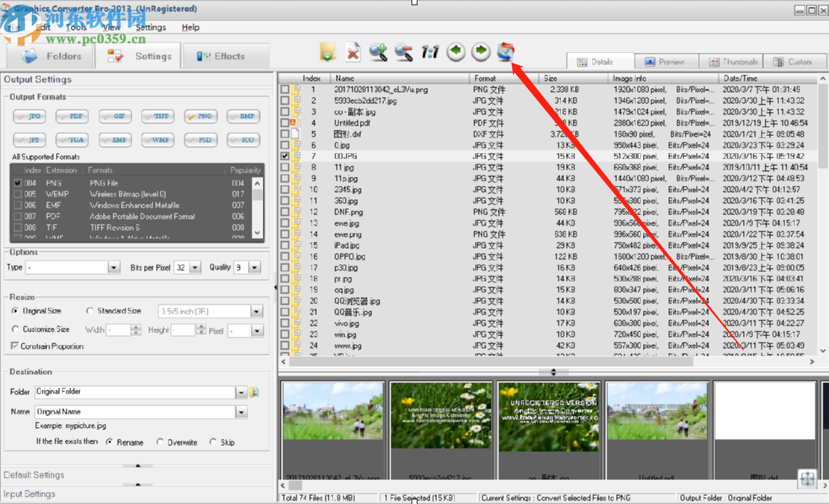Uncheck the Constrain Proportion checkbox
This screenshot has height=504, width=829.
(x=16, y=345)
